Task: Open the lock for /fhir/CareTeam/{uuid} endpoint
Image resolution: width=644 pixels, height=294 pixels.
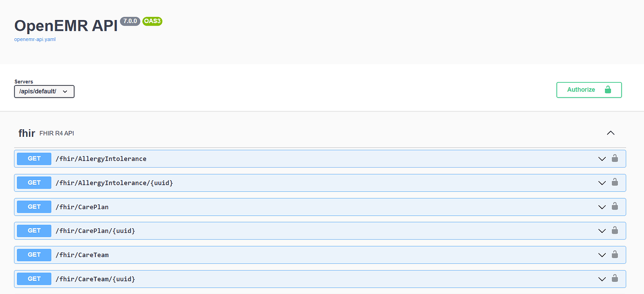Action: [x=615, y=278]
